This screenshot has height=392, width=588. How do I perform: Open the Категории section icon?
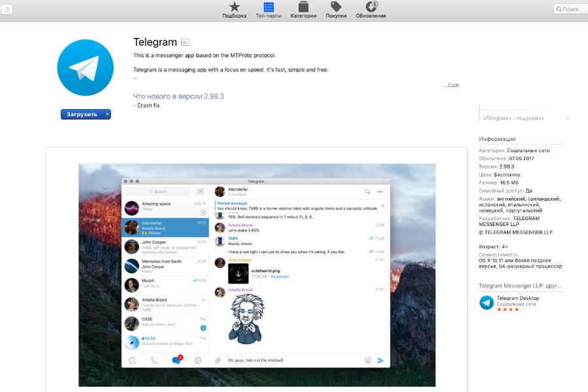coord(302,8)
